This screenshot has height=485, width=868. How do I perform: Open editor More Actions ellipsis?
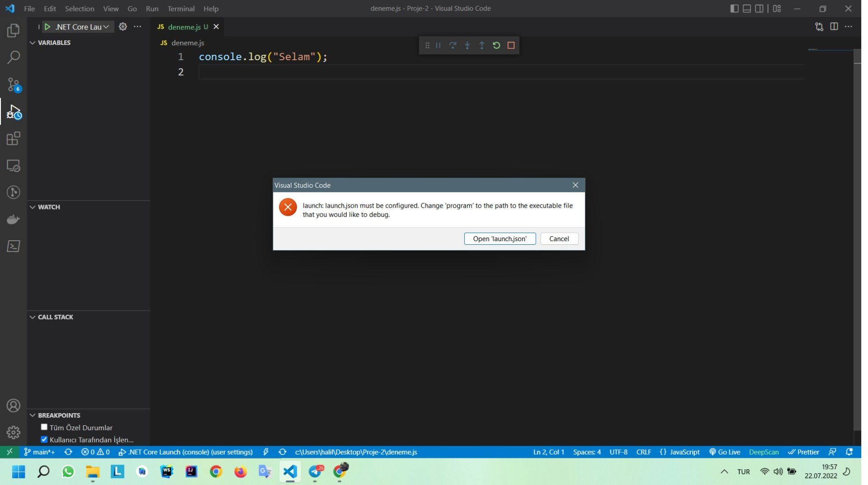[849, 27]
